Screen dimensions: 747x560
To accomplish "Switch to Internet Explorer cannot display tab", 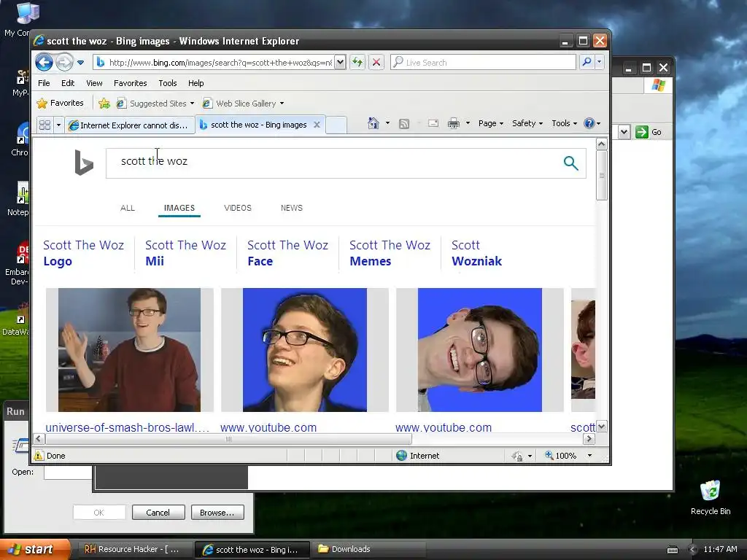I will (130, 125).
